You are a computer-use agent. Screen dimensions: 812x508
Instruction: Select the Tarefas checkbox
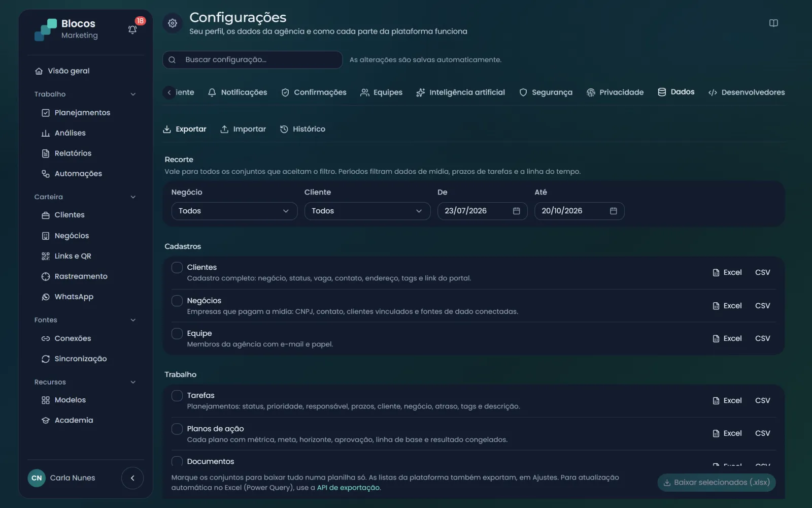(x=177, y=395)
